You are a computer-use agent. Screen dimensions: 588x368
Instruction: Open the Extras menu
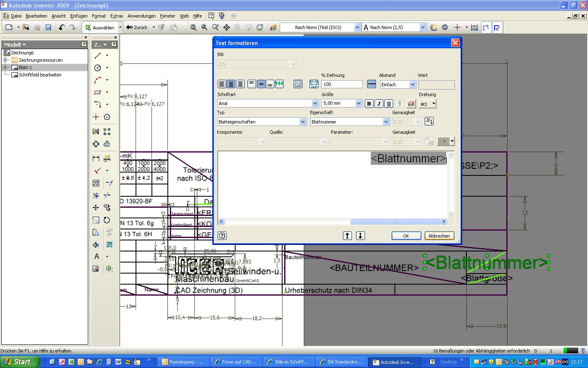coord(116,16)
